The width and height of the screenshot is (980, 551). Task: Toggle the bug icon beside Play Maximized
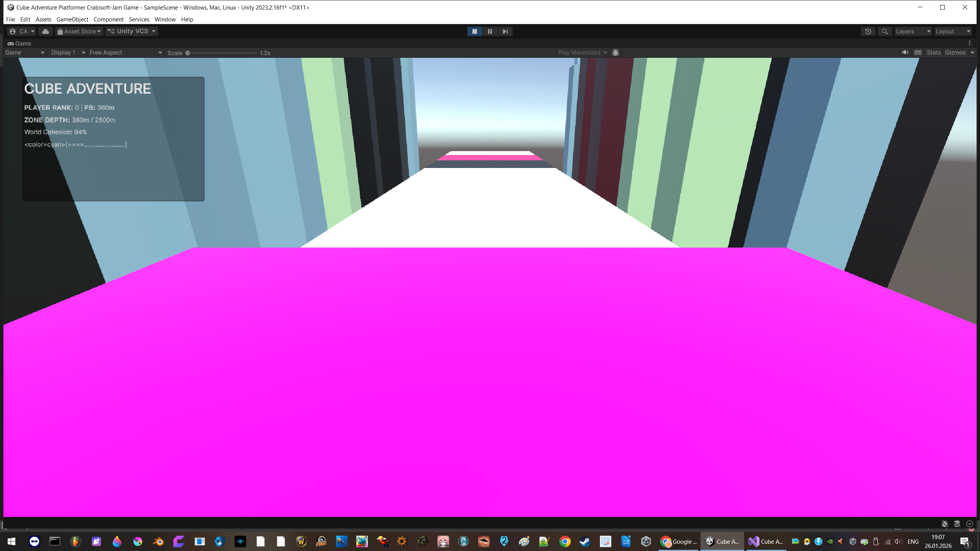[616, 53]
